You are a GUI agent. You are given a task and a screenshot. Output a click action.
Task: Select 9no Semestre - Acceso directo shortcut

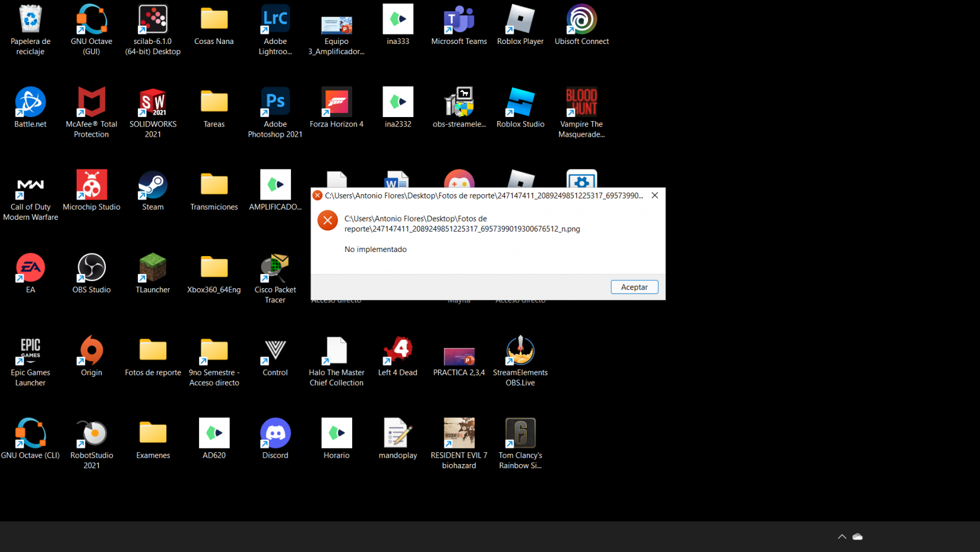214,361
